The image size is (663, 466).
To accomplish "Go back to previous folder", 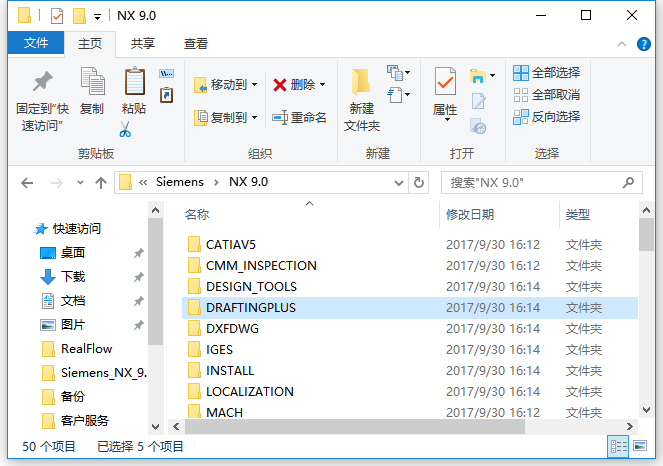I will [27, 183].
